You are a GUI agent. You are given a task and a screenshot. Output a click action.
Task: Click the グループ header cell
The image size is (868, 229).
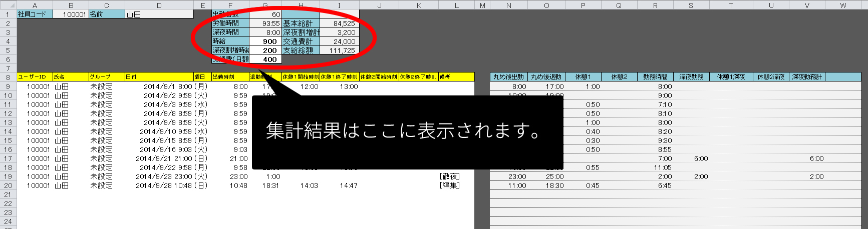[x=107, y=77]
